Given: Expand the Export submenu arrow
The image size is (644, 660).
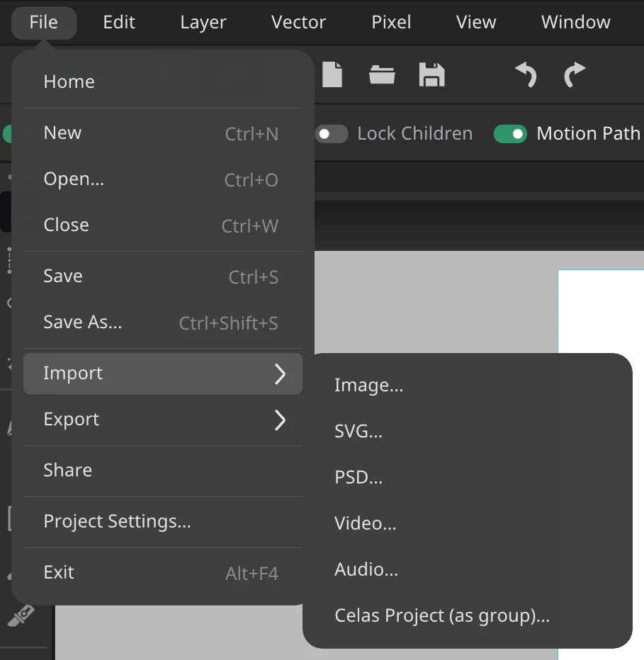Looking at the screenshot, I should tap(280, 420).
